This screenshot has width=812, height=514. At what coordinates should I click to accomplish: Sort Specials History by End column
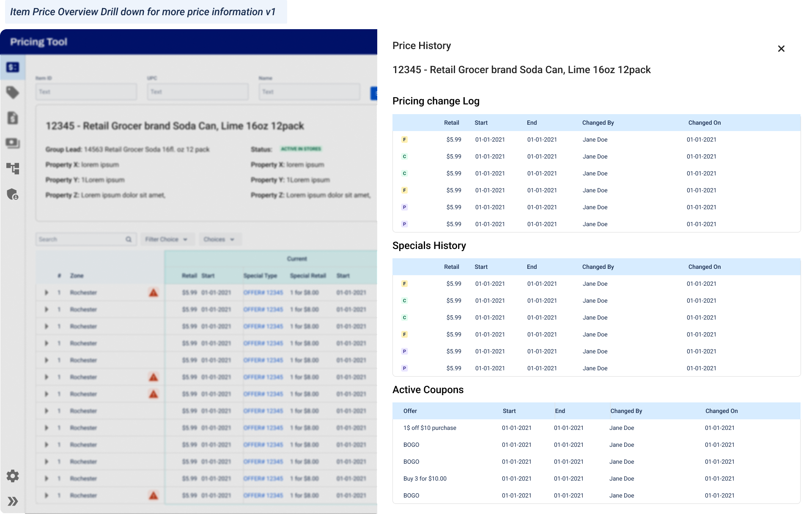pos(532,267)
